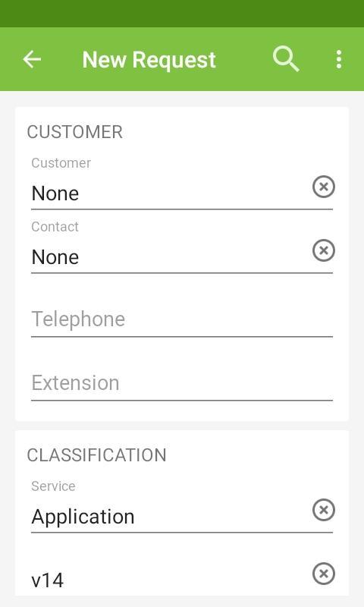Open the v14 selector field
The image size is (364, 607).
coord(170,580)
